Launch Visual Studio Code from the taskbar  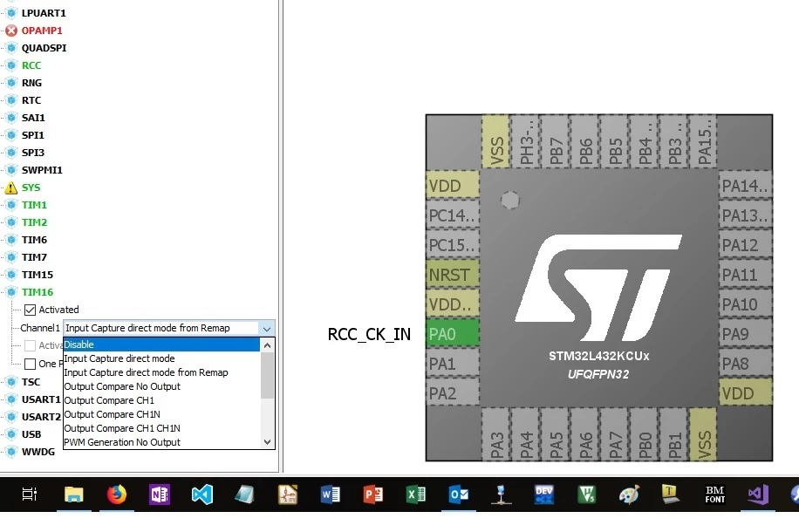201,494
